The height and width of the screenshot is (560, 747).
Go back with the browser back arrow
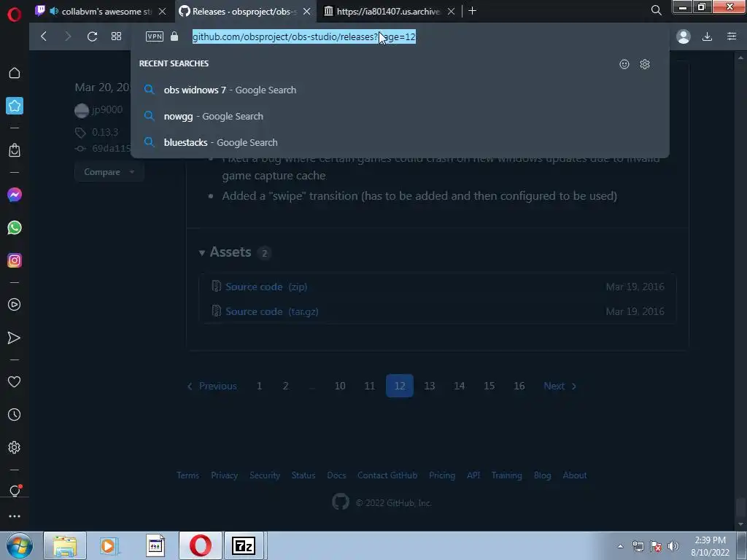pos(44,36)
